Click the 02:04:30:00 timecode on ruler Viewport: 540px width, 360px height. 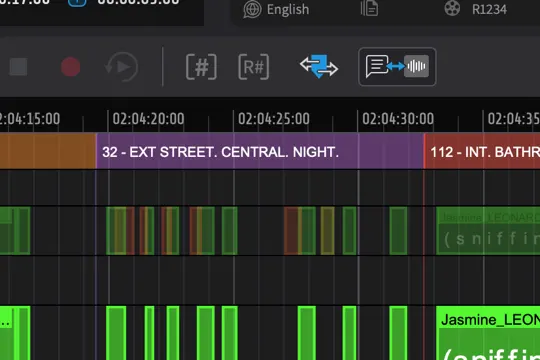(x=398, y=119)
